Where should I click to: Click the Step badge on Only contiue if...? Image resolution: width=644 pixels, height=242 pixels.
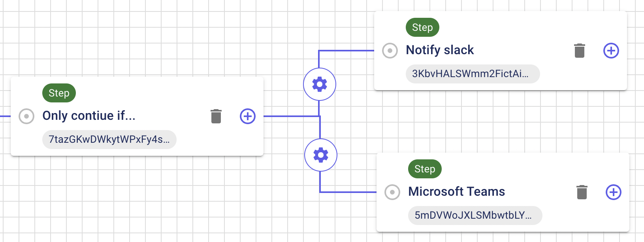59,93
